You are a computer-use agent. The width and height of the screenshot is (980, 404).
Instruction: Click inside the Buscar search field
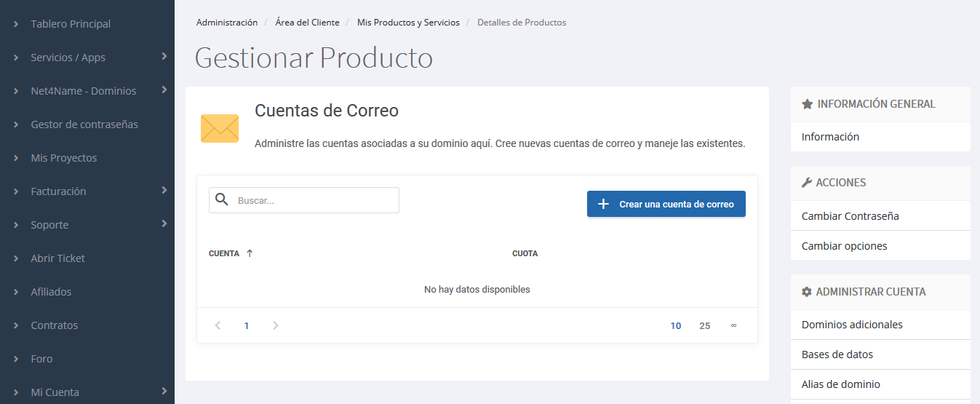click(x=313, y=200)
